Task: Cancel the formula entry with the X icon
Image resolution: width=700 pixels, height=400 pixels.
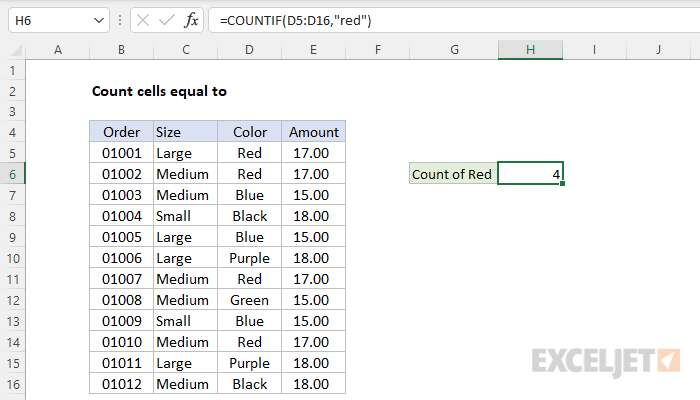Action: point(143,20)
